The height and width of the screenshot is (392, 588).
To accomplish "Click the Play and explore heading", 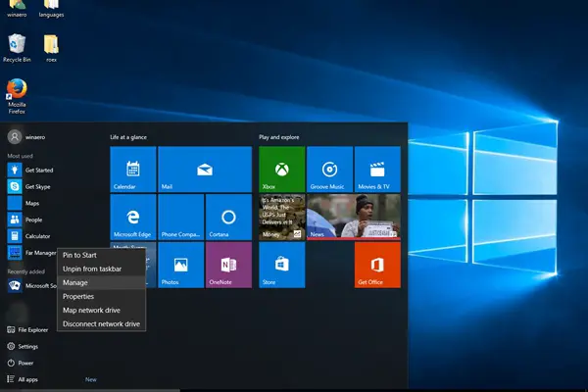I will click(279, 137).
